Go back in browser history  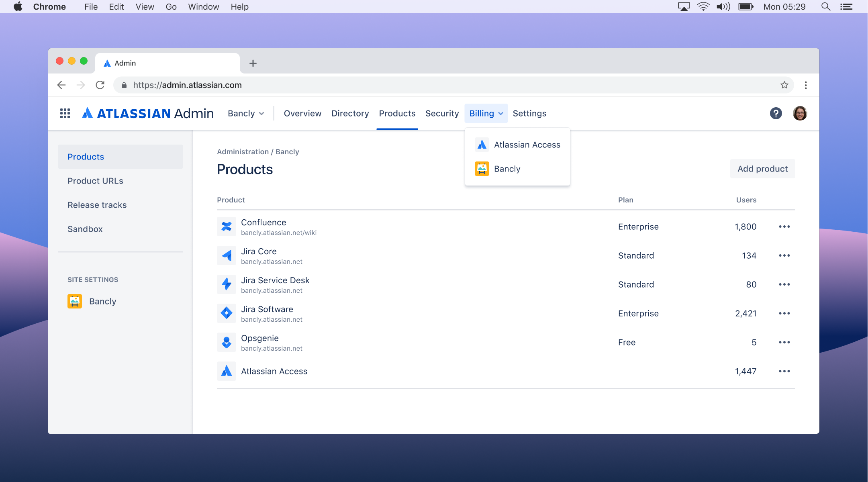[61, 85]
